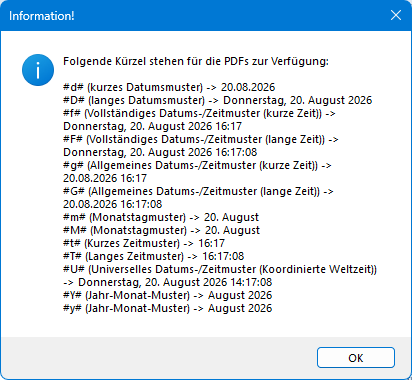Image resolution: width=412 pixels, height=380 pixels.
Task: Close the Information! dialog with the X
Action: [x=396, y=15]
